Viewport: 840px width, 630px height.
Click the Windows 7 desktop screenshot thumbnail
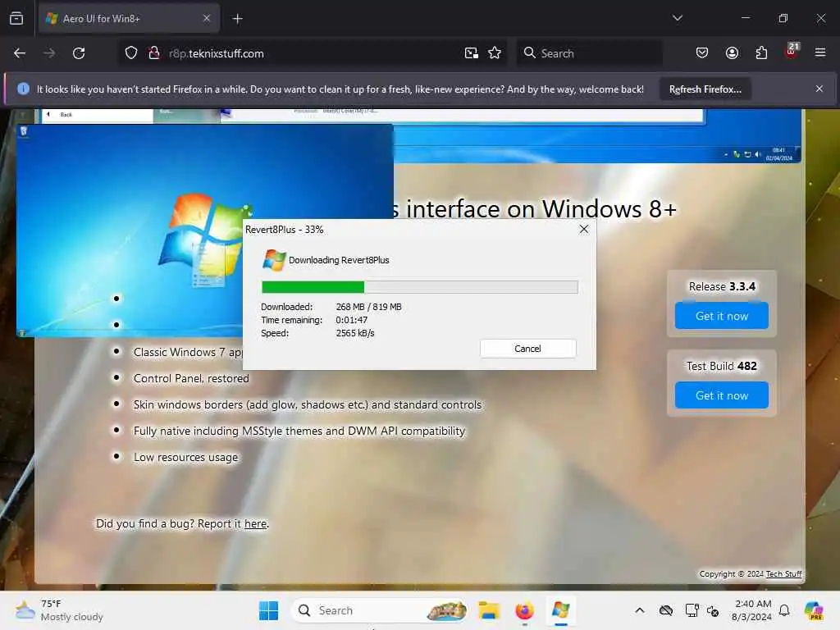click(x=204, y=231)
